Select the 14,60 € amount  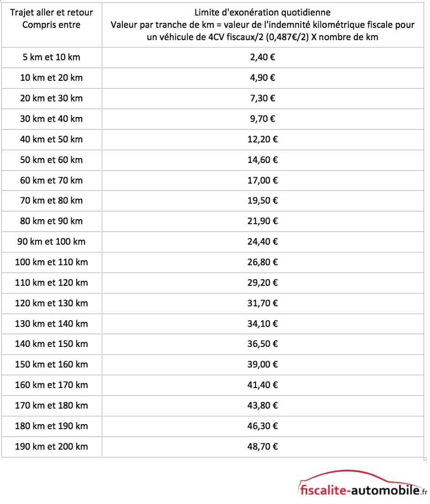262,160
